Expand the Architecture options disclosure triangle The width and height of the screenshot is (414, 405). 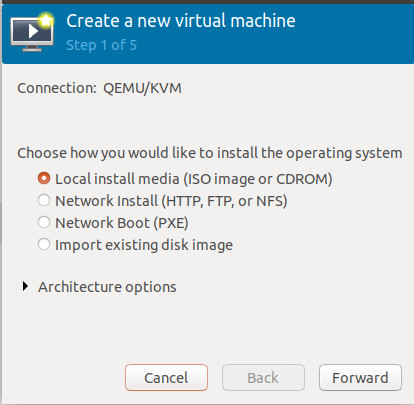pyautogui.click(x=25, y=286)
